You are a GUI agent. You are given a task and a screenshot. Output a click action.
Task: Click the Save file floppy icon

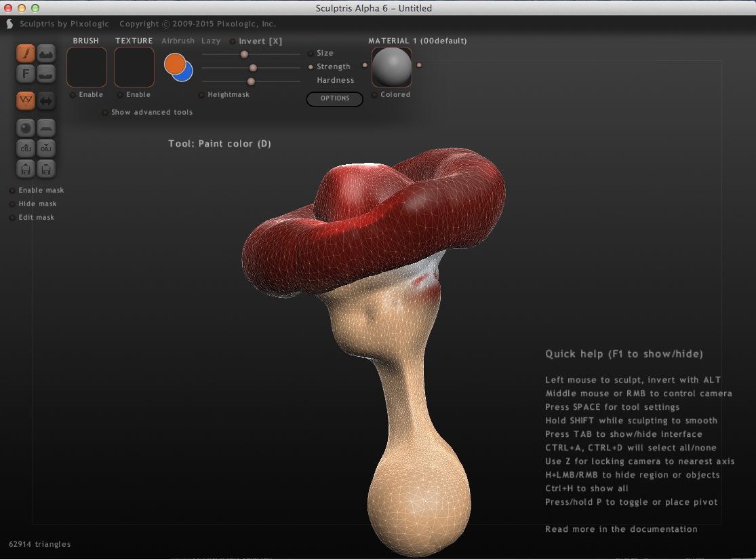(46, 169)
